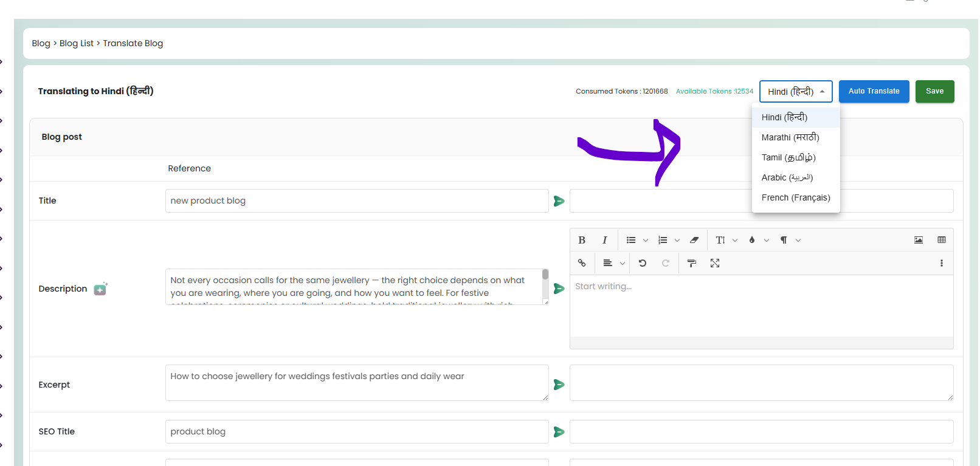Select Marathi (मराठी) from the language list

point(796,137)
